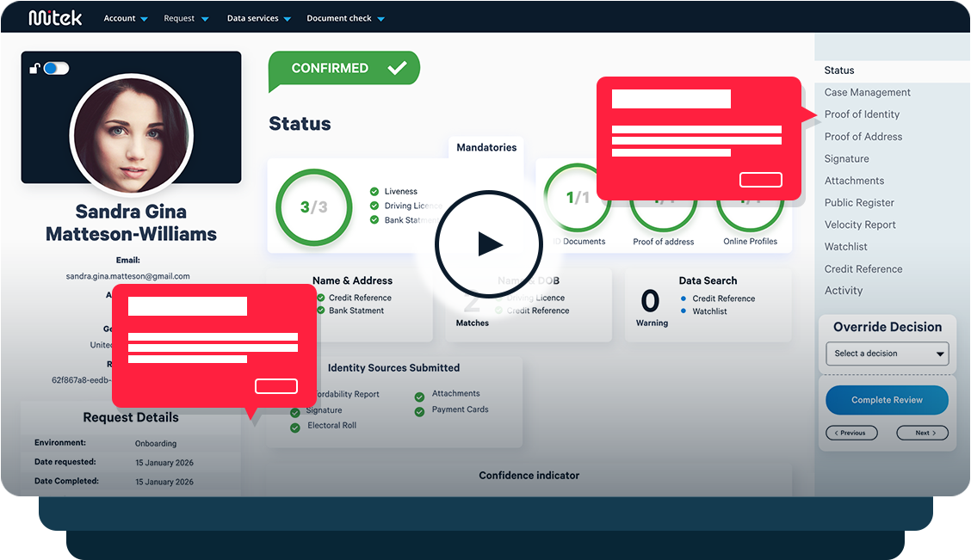Click the check icon next to Electoral Roll

(x=294, y=428)
